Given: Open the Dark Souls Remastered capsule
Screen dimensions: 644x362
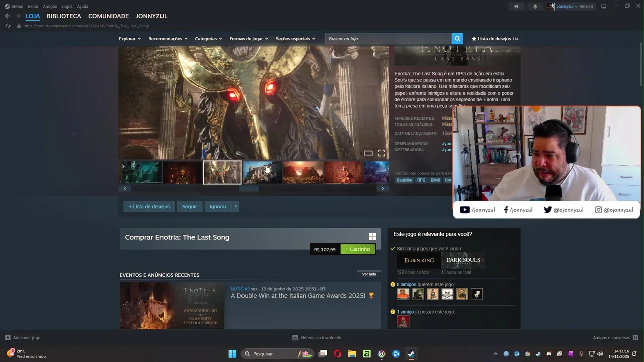Looking at the screenshot, I should [x=463, y=260].
